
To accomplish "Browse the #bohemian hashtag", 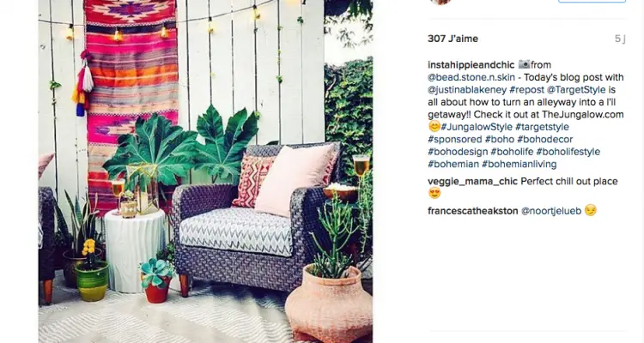I will tap(453, 164).
